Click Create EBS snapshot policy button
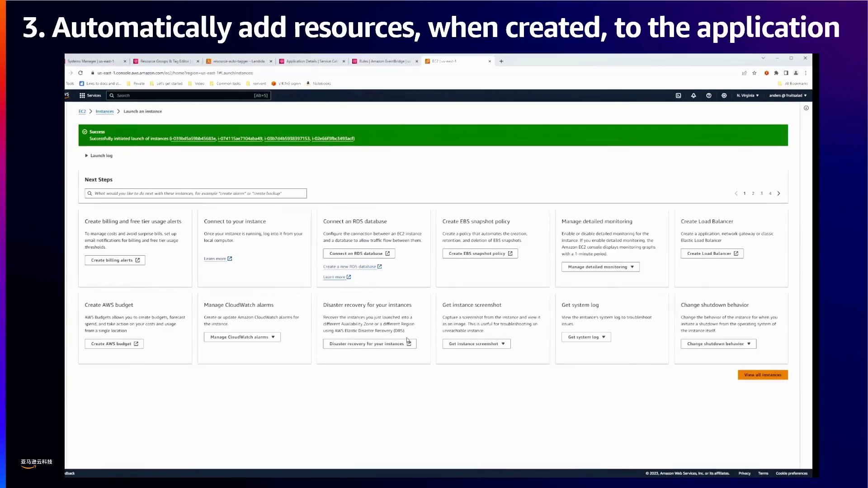Image resolution: width=868 pixels, height=488 pixels. (480, 253)
